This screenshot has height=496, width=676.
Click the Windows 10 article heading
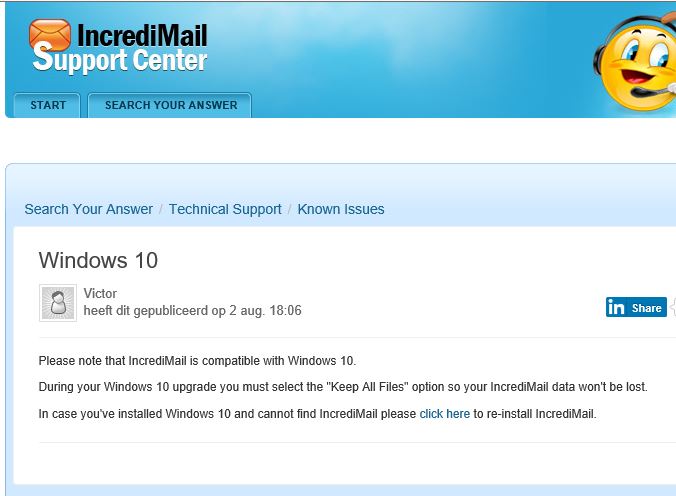98,261
